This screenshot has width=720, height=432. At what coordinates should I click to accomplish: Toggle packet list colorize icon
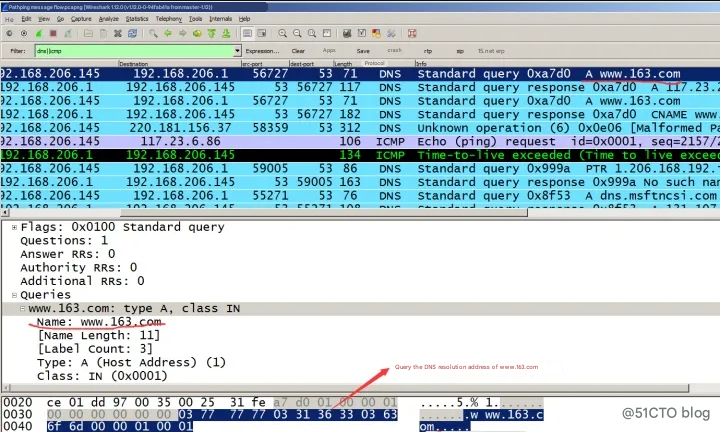[x=247, y=33]
